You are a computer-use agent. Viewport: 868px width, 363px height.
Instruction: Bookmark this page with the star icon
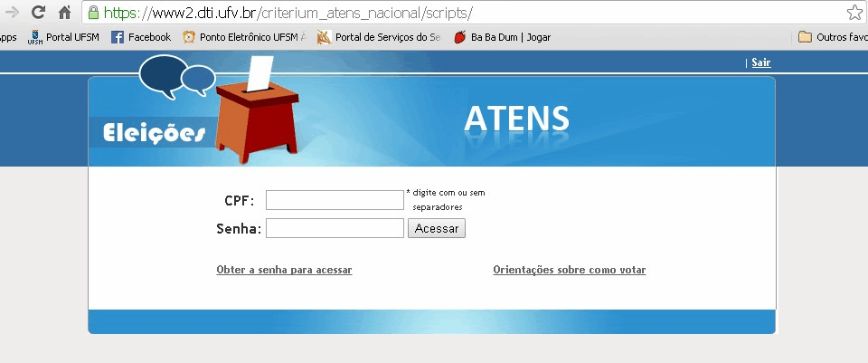[854, 13]
